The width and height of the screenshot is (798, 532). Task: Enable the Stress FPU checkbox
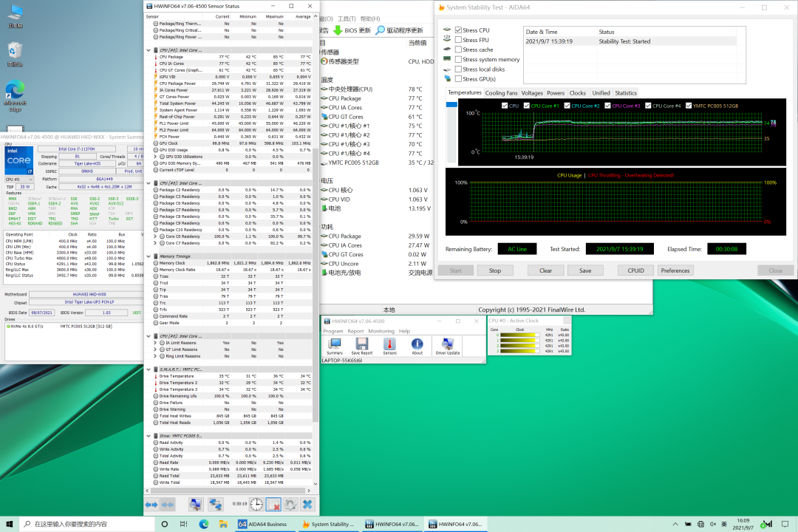pyautogui.click(x=458, y=40)
